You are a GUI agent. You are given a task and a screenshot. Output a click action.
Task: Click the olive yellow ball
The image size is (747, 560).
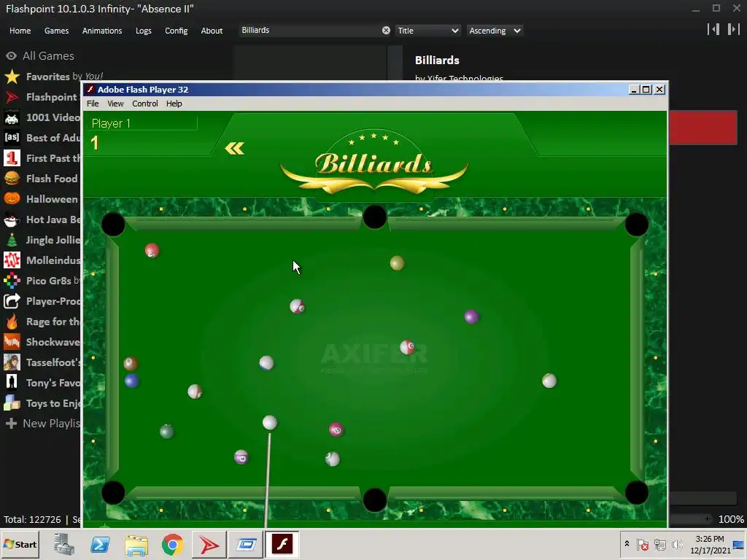pos(397,262)
